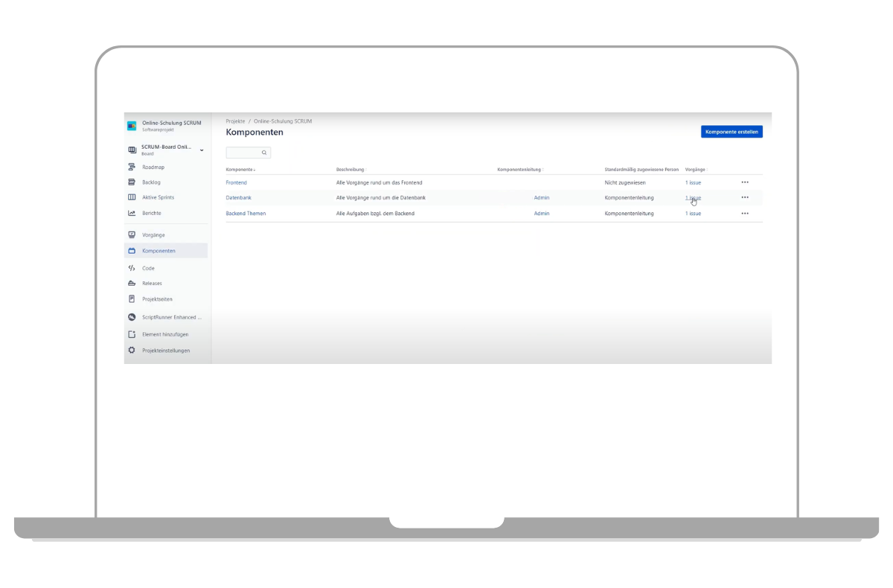
Task: Open ScriptRunner Enhanced sidebar item
Action: tap(171, 317)
